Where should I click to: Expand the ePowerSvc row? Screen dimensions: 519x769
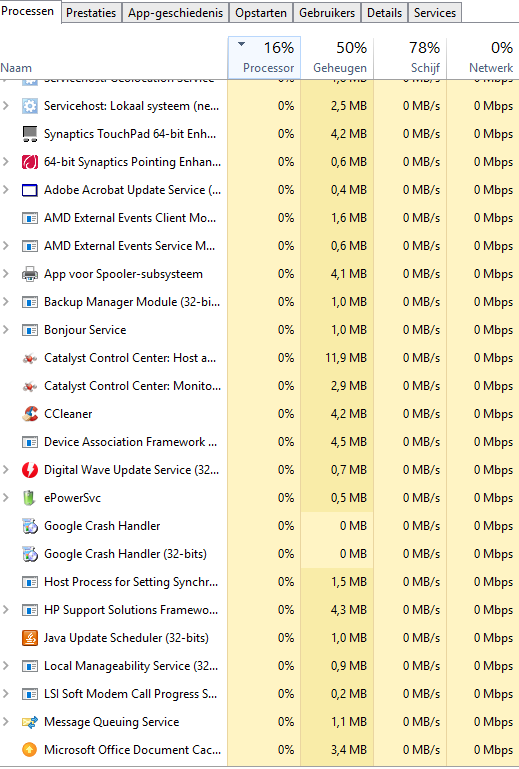6,497
